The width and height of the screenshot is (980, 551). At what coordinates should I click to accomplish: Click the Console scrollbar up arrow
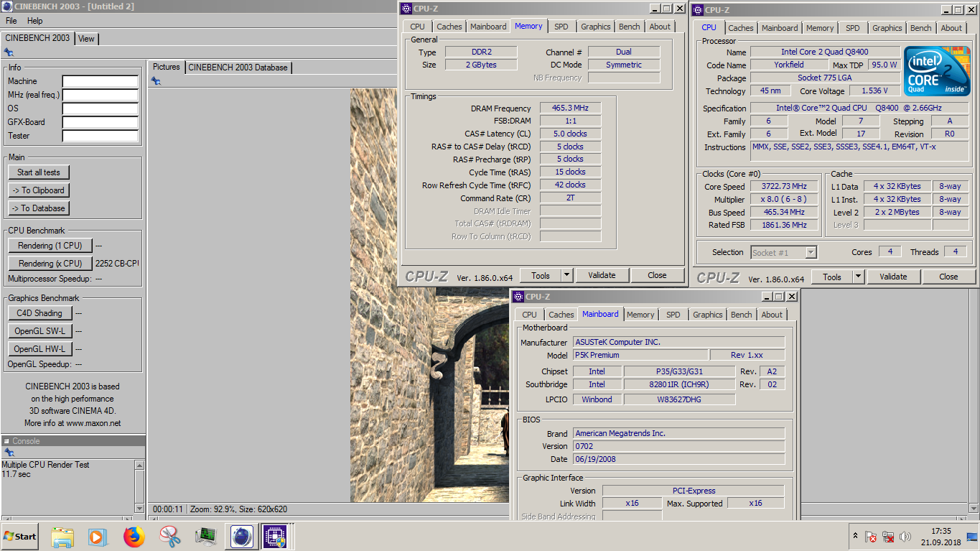pyautogui.click(x=139, y=466)
